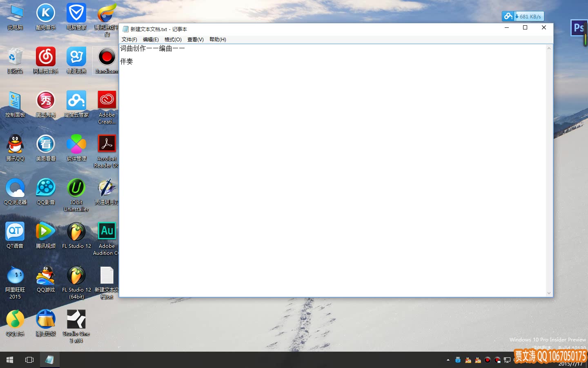Viewport: 588px width, 368px height.
Task: Select the 软件管理 desktop icon
Action: pos(76,148)
